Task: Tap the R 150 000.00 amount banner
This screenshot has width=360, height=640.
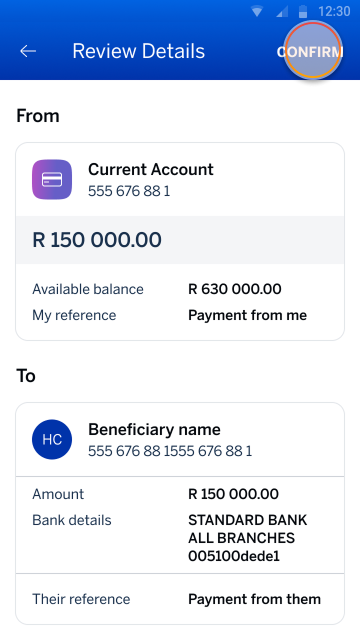Action: click(180, 240)
